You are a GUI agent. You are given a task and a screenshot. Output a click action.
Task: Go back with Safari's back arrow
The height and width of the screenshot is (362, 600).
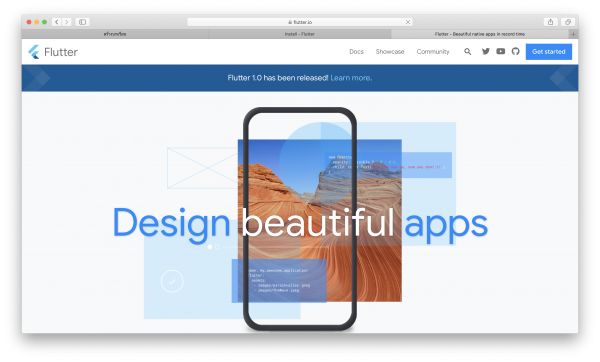[x=57, y=22]
